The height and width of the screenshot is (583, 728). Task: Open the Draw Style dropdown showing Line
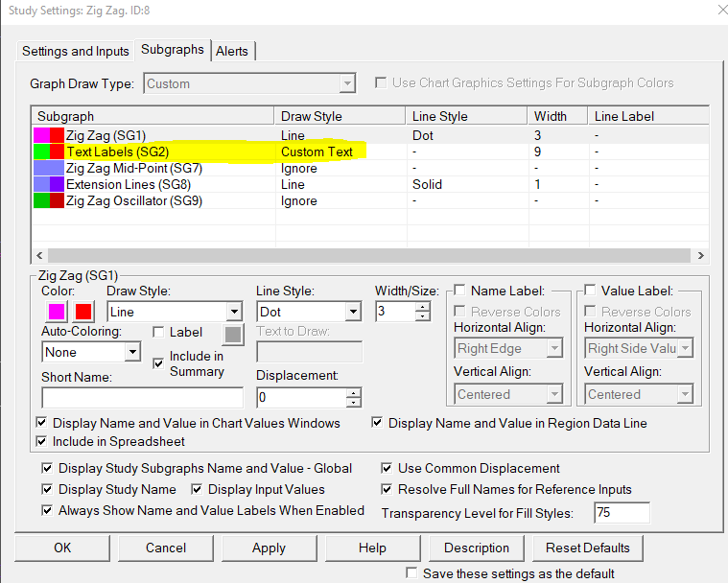tap(175, 312)
